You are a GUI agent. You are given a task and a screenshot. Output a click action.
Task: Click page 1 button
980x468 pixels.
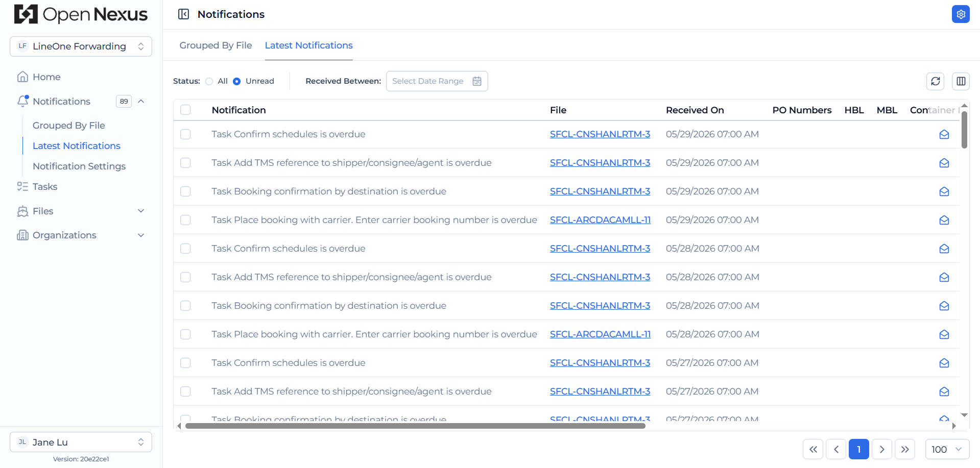pyautogui.click(x=859, y=449)
